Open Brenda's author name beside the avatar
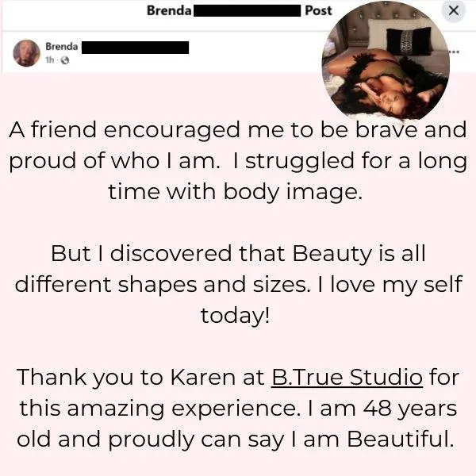Screen dimensions: 476x476 tap(62, 47)
